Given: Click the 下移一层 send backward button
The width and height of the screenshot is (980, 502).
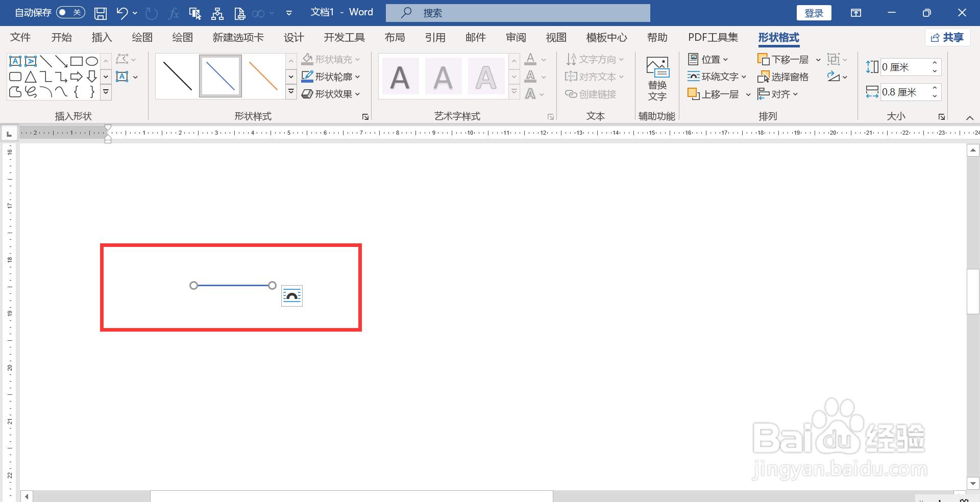Looking at the screenshot, I should point(783,60).
